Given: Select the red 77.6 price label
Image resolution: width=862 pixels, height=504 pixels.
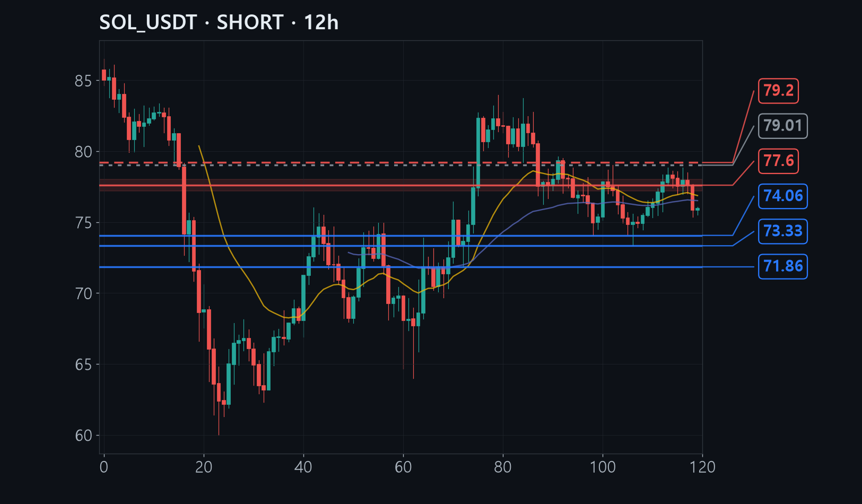Looking at the screenshot, I should [778, 161].
